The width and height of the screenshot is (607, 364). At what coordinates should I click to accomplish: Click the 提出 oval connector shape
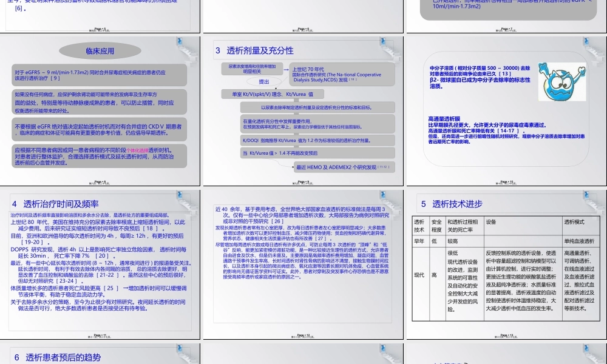pos(264,81)
